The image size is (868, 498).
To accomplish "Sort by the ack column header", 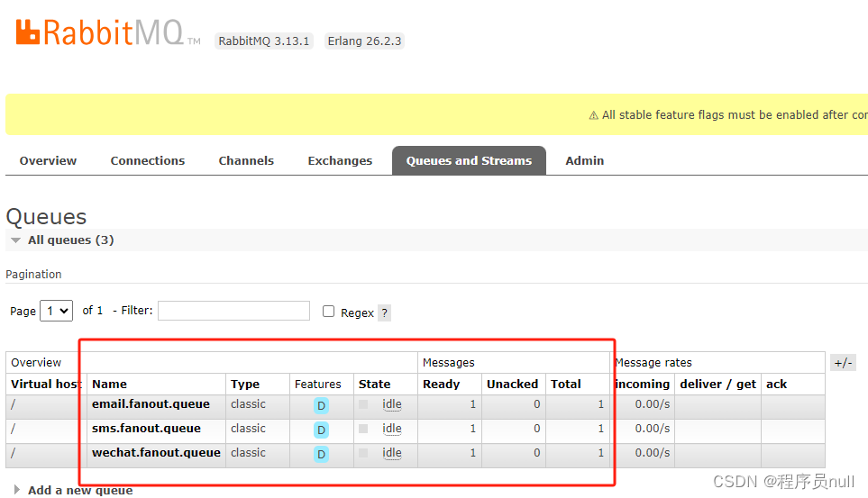I will (x=777, y=384).
